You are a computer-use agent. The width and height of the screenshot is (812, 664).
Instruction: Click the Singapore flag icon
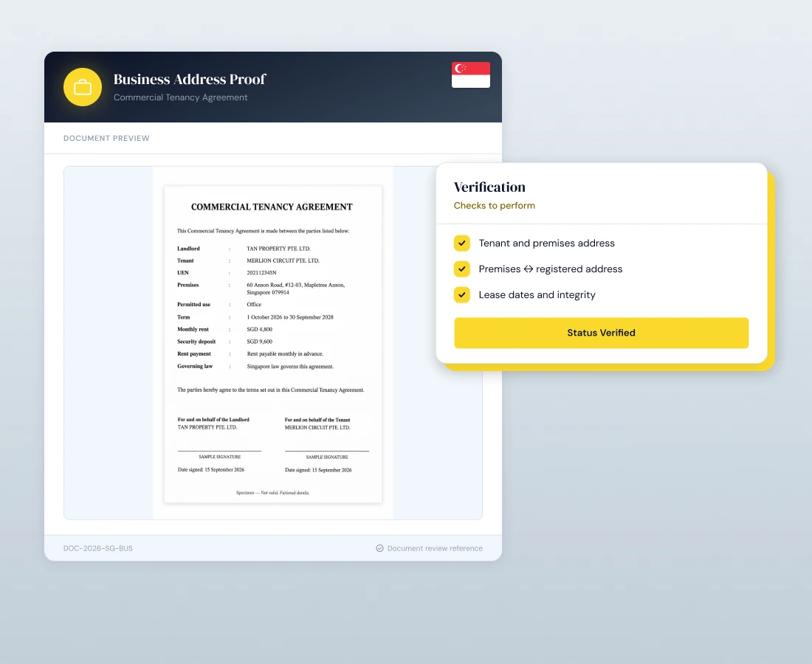click(x=471, y=75)
